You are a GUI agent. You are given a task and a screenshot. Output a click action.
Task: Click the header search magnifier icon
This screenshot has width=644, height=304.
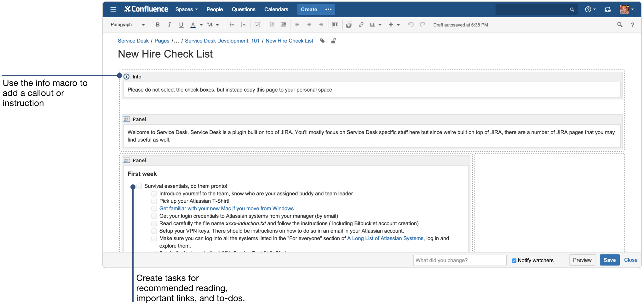click(572, 9)
